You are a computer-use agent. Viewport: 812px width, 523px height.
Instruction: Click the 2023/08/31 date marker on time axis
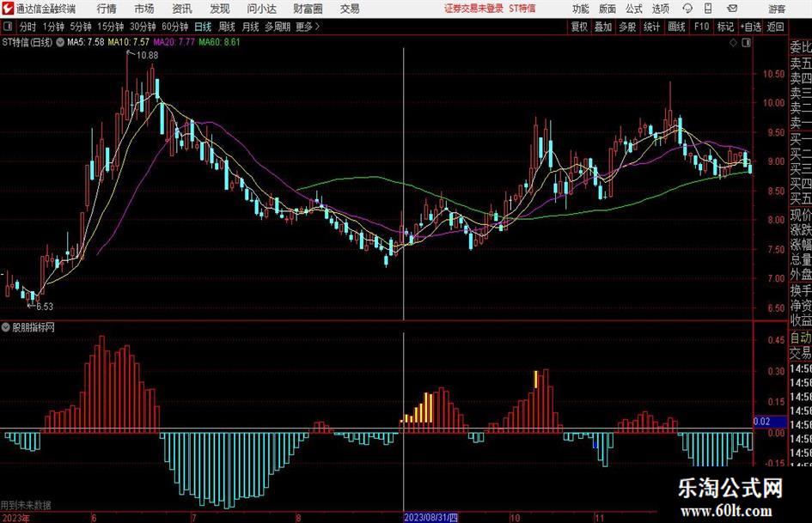pos(430,517)
